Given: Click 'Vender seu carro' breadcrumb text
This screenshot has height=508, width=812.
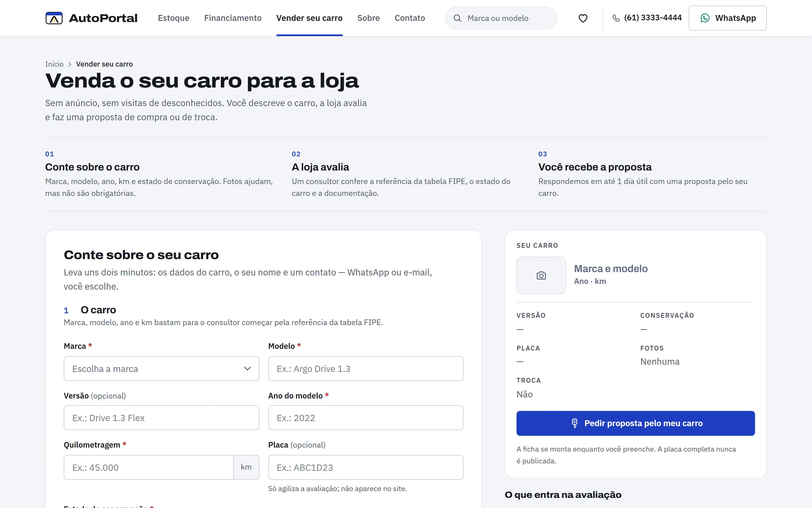Looking at the screenshot, I should pos(104,64).
